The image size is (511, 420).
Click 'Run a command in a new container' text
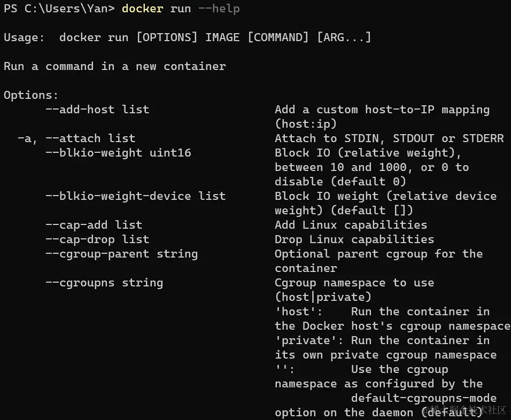click(x=115, y=66)
